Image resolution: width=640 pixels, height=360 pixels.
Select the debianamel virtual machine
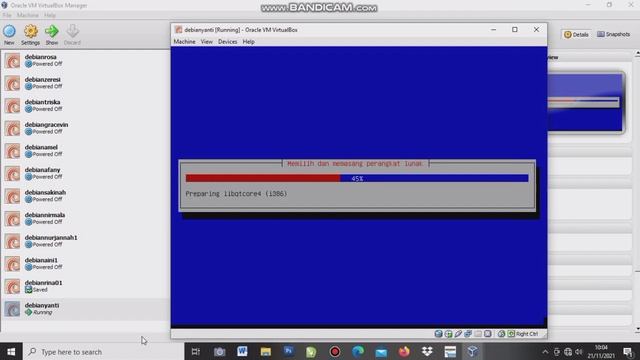tap(85, 151)
